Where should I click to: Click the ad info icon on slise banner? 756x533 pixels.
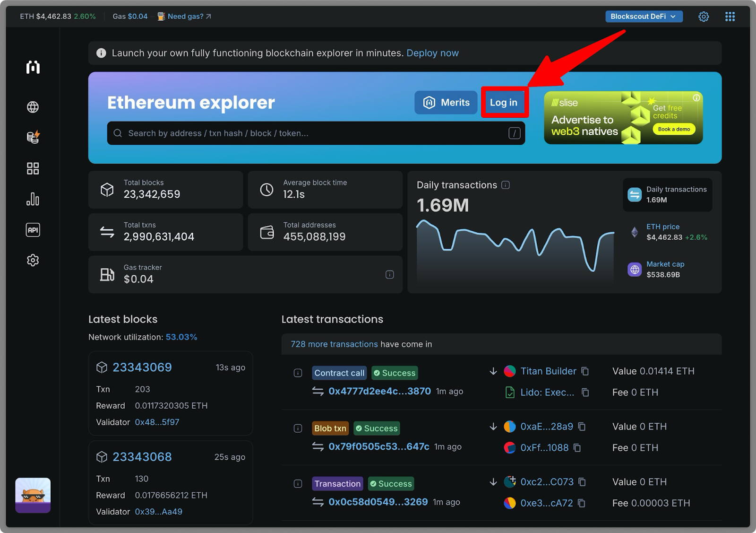click(x=696, y=98)
